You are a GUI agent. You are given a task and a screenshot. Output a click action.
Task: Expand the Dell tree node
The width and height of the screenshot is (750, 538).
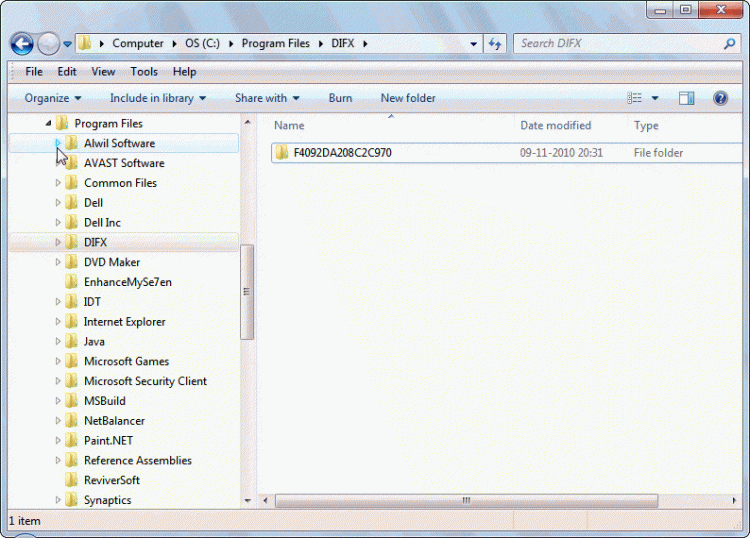58,203
